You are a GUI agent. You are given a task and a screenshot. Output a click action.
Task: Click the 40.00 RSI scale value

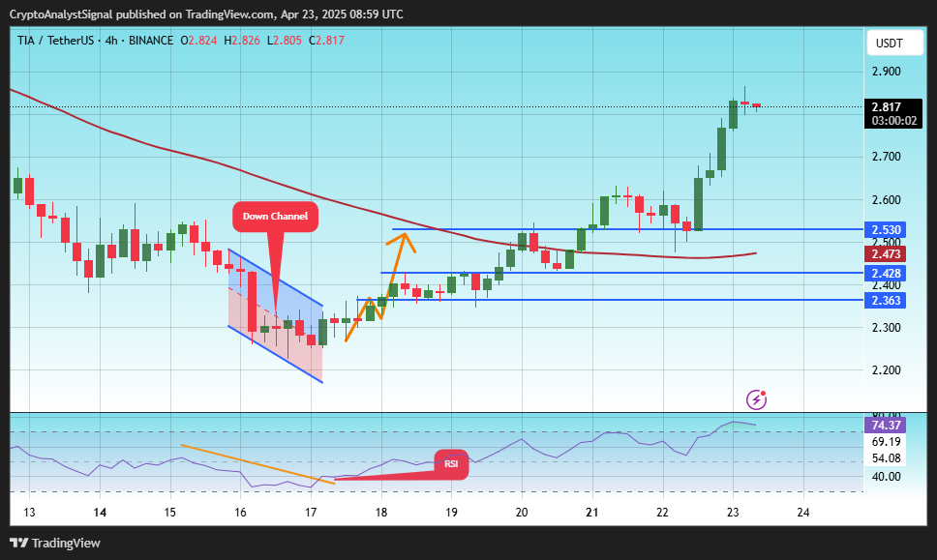pos(887,477)
